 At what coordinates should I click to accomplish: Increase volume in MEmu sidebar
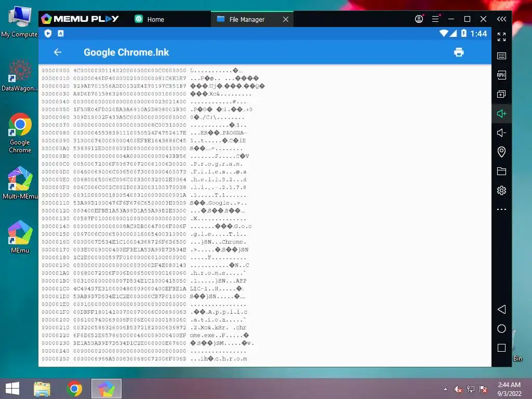coord(501,113)
